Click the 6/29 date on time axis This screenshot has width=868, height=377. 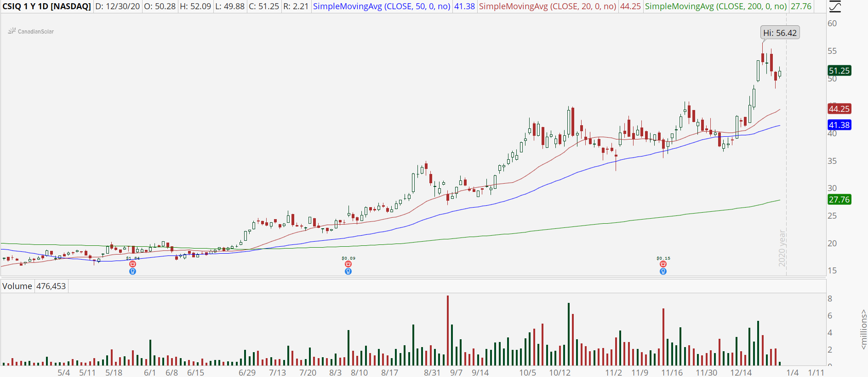pos(247,372)
